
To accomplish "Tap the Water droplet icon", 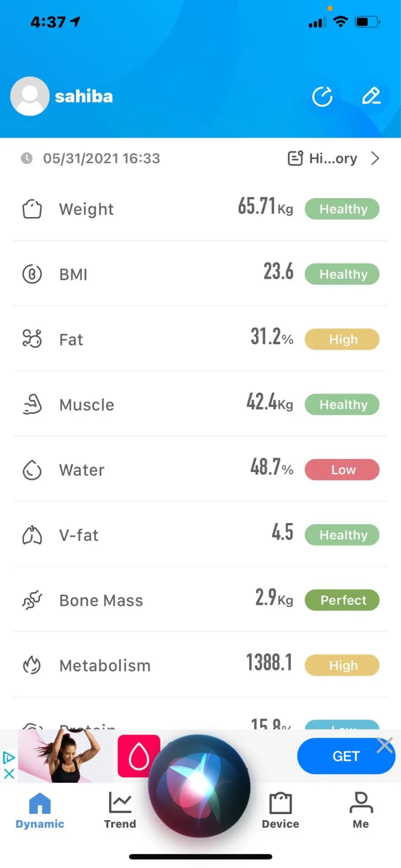I will tap(32, 470).
